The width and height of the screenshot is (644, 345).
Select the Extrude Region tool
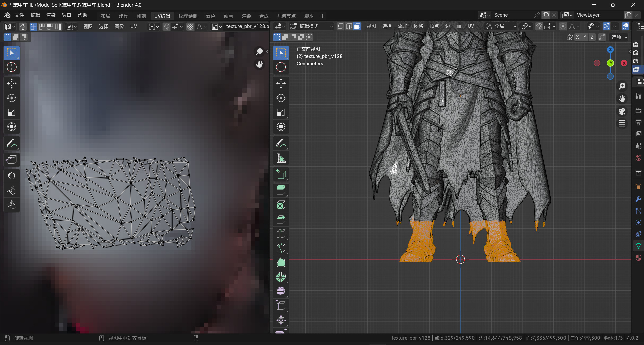pyautogui.click(x=281, y=190)
